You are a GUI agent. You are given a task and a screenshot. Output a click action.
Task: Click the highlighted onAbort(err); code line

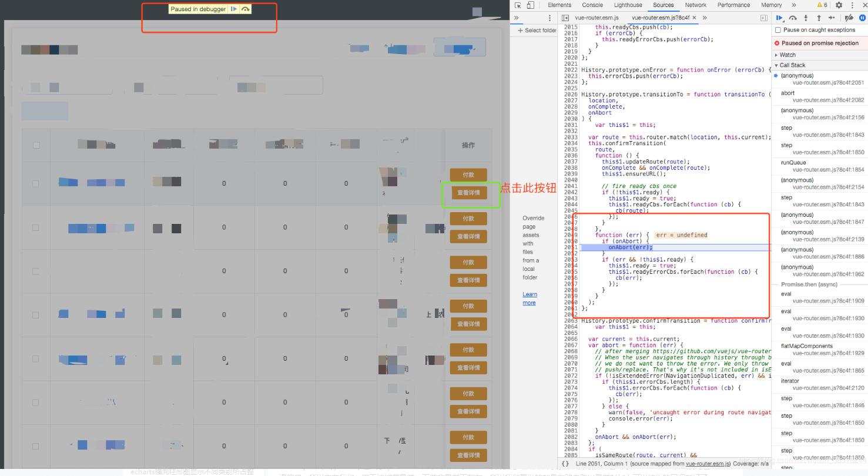[x=676, y=247]
